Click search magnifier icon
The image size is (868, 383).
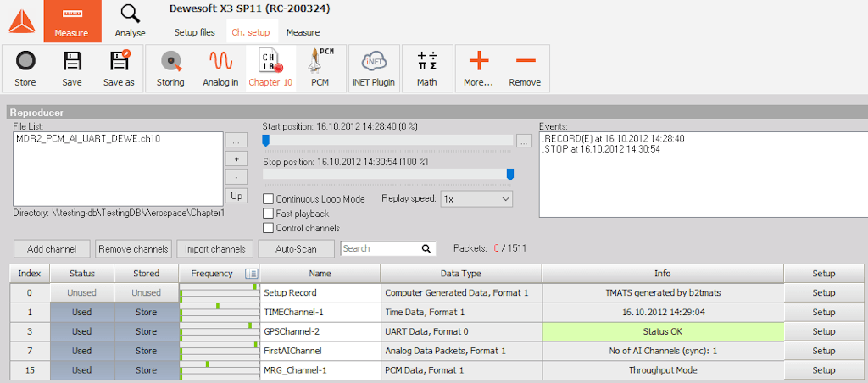pos(426,248)
